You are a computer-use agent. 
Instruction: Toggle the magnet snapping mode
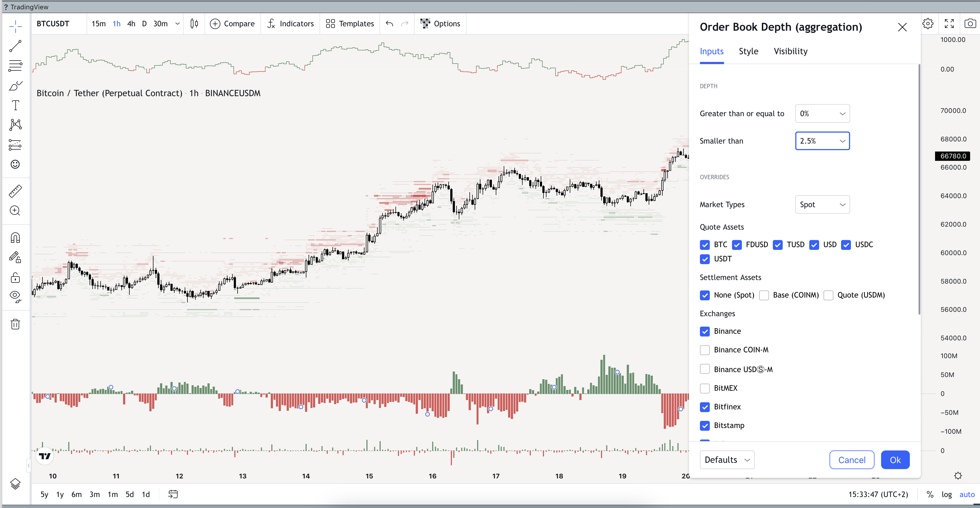pos(15,238)
